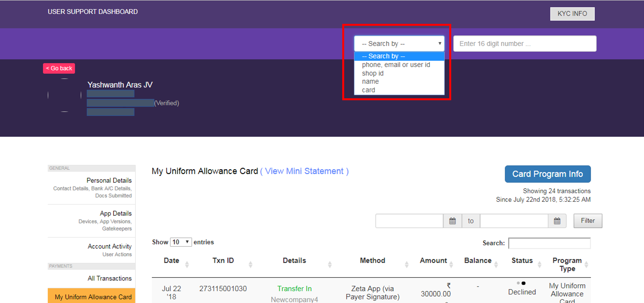This screenshot has width=644, height=303.
Task: Choose 'card' search option
Action: pos(399,90)
